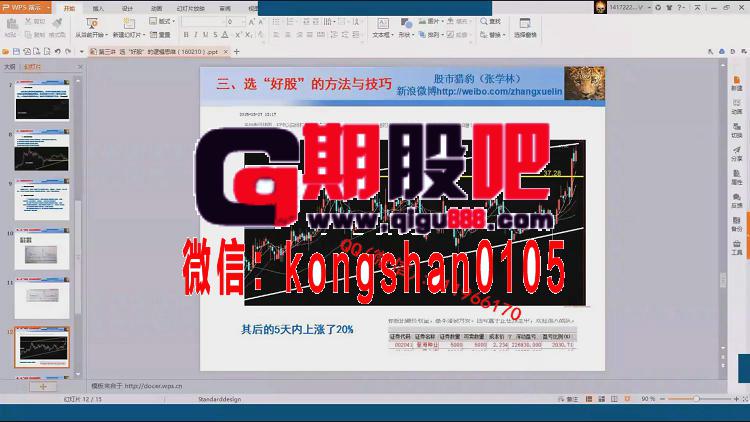750x422 pixels.
Task: Click the Undo arrow icon
Action: pyautogui.click(x=57, y=51)
